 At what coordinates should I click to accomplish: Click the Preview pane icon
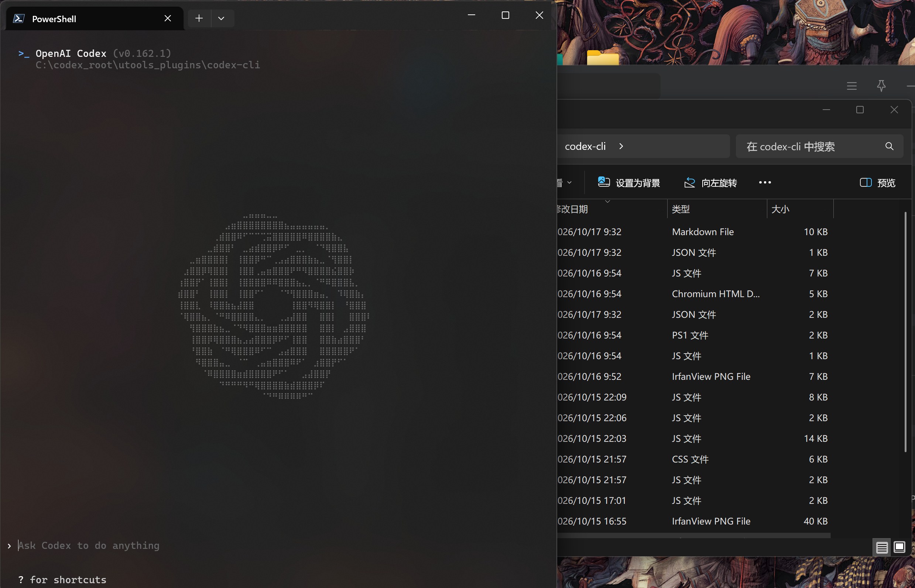point(866,182)
